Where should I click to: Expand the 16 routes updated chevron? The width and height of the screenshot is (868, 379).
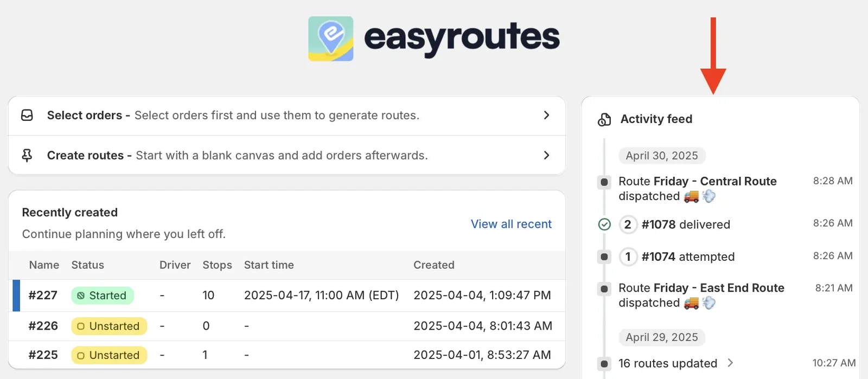[x=730, y=363]
